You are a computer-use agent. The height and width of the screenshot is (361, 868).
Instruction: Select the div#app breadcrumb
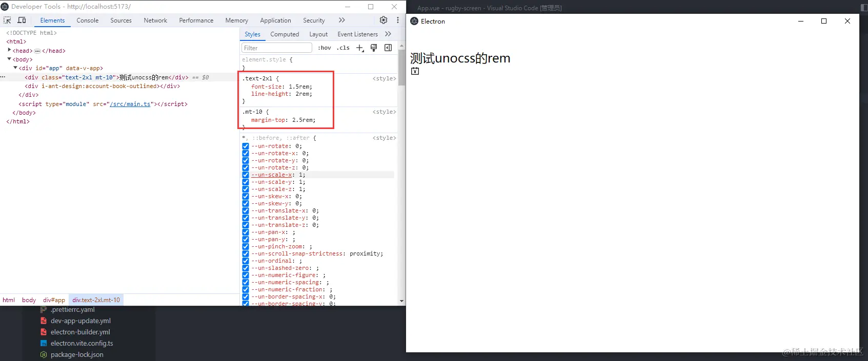54,300
